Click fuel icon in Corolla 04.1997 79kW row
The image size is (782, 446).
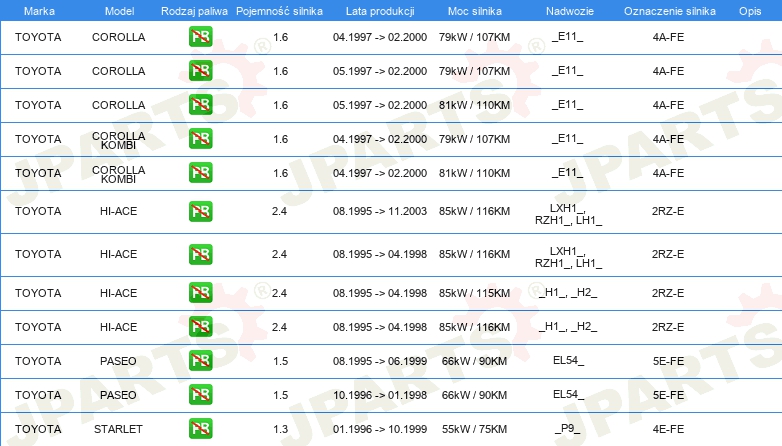(200, 36)
